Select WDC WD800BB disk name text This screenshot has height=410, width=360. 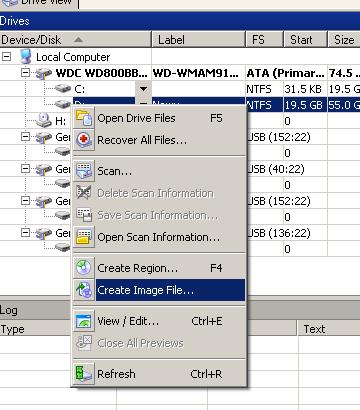pos(101,73)
